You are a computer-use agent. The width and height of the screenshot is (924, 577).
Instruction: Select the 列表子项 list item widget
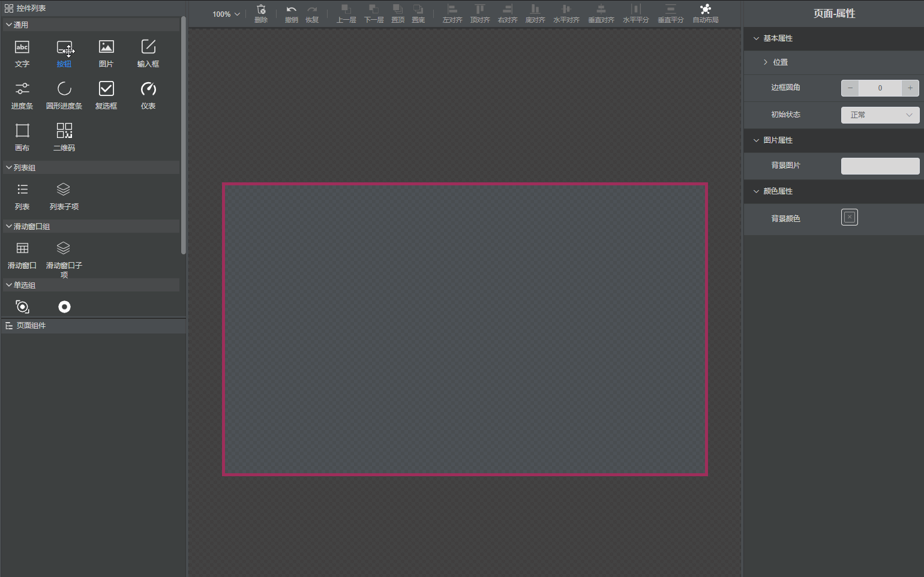tap(64, 197)
